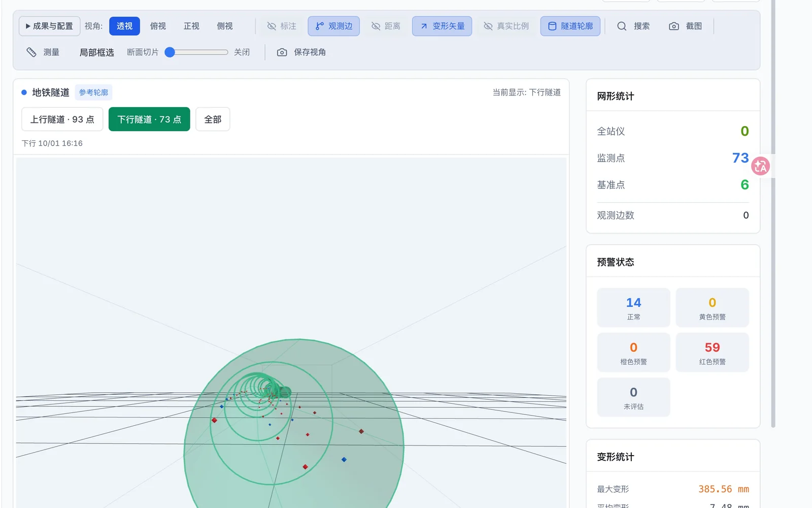
Task: Click the 当前显示: 下行隧道 label
Action: click(526, 92)
